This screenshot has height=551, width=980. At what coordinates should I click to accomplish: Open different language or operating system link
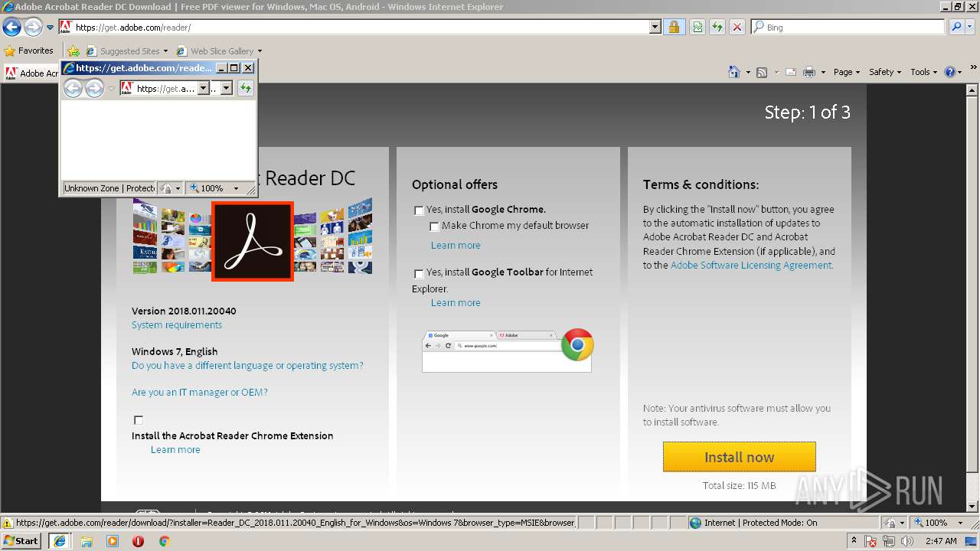tap(247, 366)
